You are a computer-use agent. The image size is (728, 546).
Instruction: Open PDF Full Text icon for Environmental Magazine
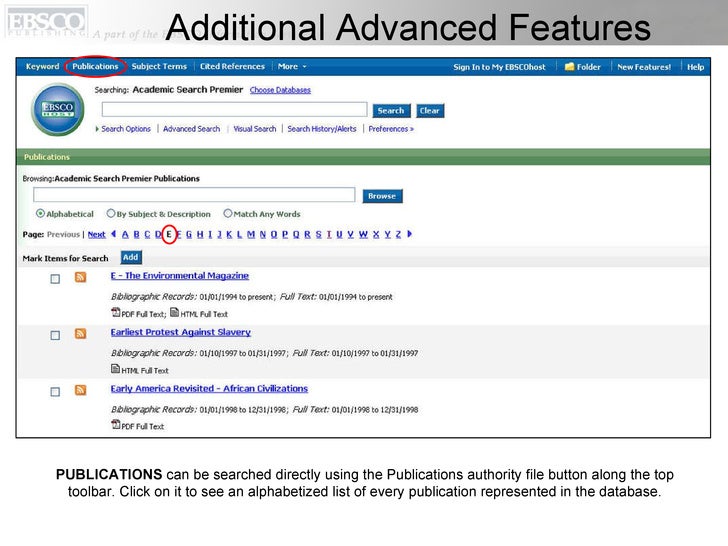[x=116, y=312]
